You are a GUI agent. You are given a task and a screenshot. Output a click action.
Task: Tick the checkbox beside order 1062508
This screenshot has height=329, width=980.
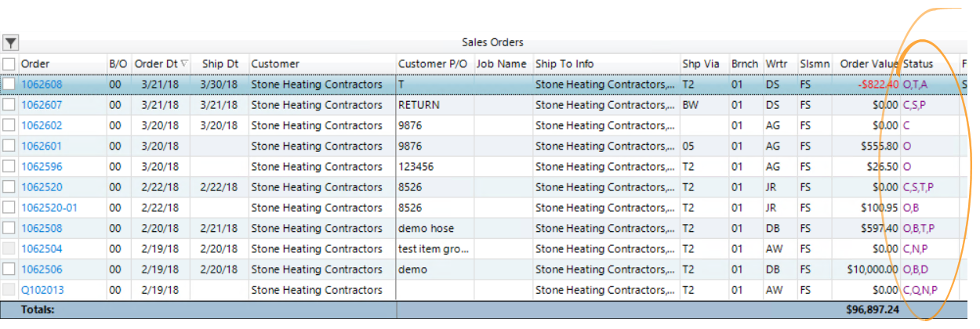[x=9, y=228]
